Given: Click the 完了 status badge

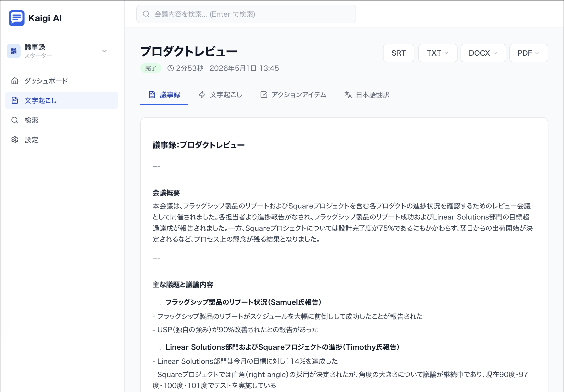Looking at the screenshot, I should (x=151, y=68).
